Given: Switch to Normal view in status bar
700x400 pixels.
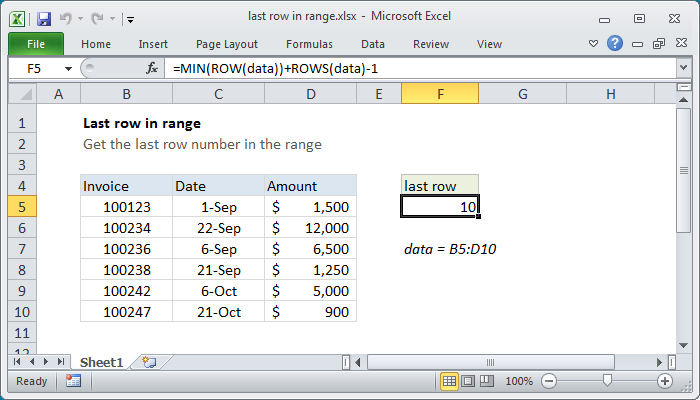Looking at the screenshot, I should [x=450, y=381].
